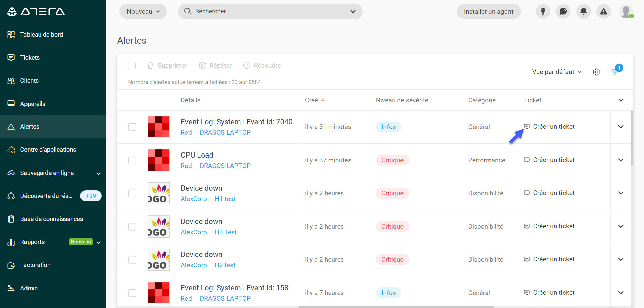Open the Tickets section

pos(53,58)
